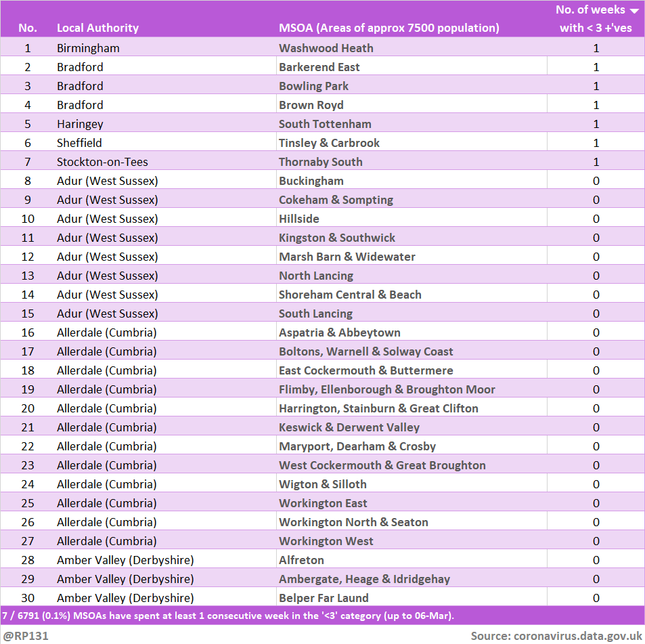Click the Tinsley & Carbrook cell
Image resolution: width=645 pixels, height=644 pixels.
(329, 143)
